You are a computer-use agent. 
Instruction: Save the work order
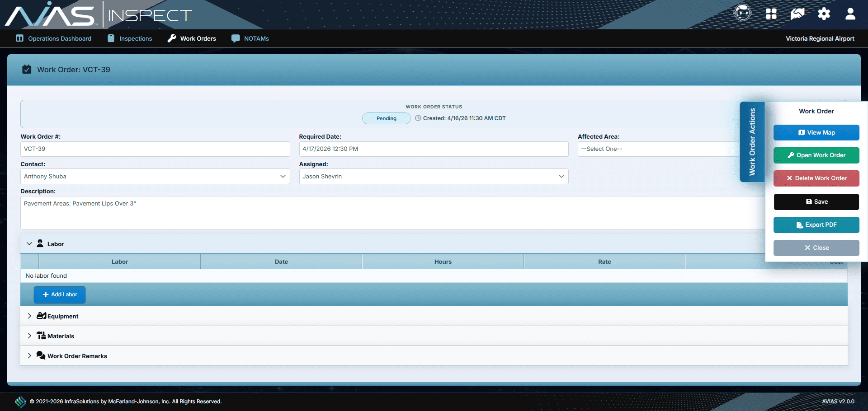tap(816, 201)
